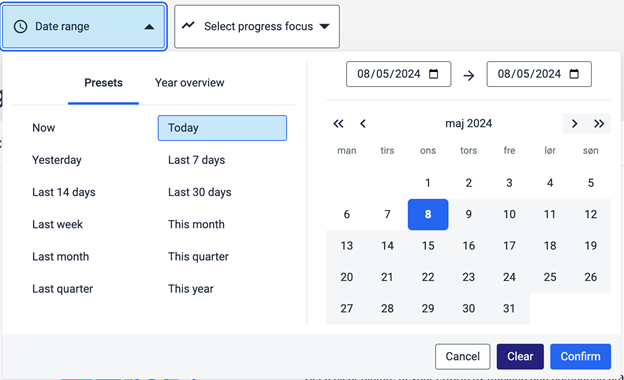Select May 3 in the calendar
624x380 pixels.
coord(509,183)
